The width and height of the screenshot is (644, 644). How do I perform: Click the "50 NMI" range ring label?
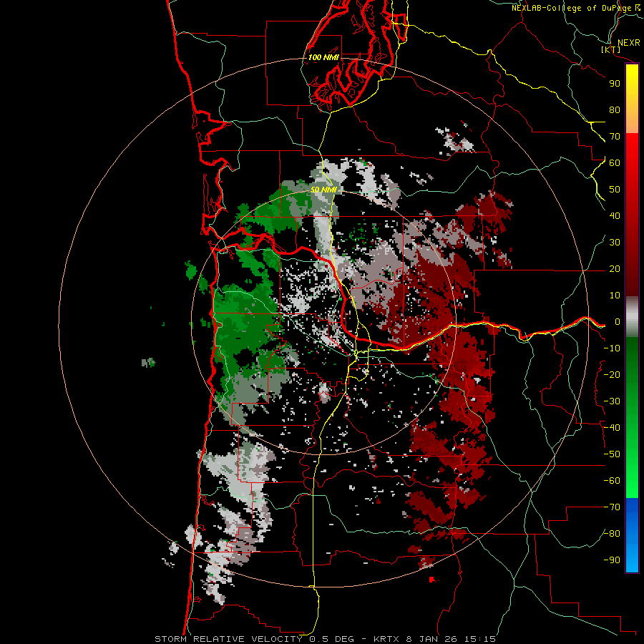tap(323, 190)
